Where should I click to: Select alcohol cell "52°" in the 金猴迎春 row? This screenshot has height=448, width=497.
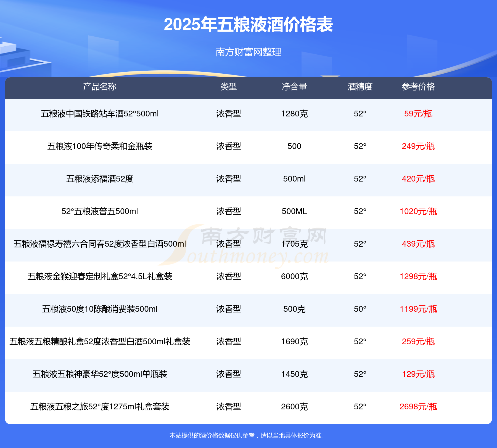(360, 276)
